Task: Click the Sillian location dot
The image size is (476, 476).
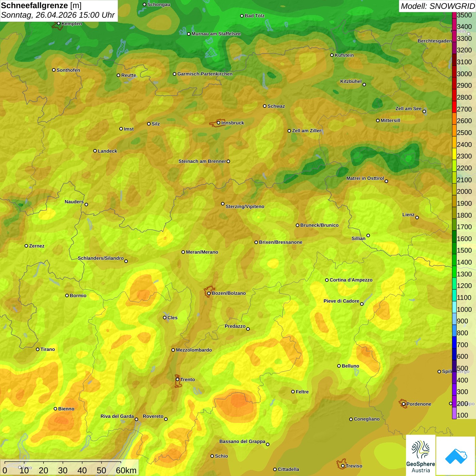Action: (368, 235)
